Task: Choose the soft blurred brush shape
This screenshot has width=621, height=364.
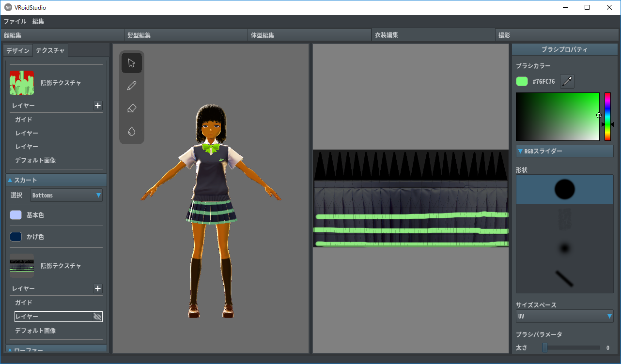Action: tap(565, 248)
